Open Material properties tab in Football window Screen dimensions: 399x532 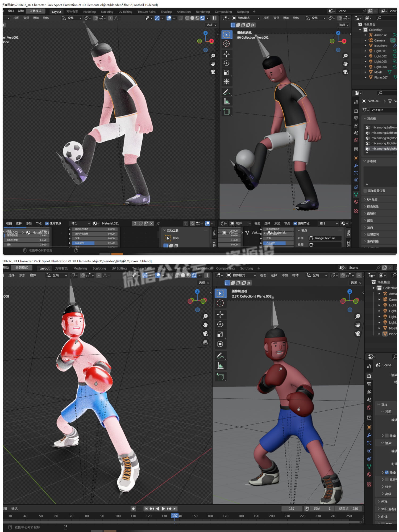(x=356, y=202)
